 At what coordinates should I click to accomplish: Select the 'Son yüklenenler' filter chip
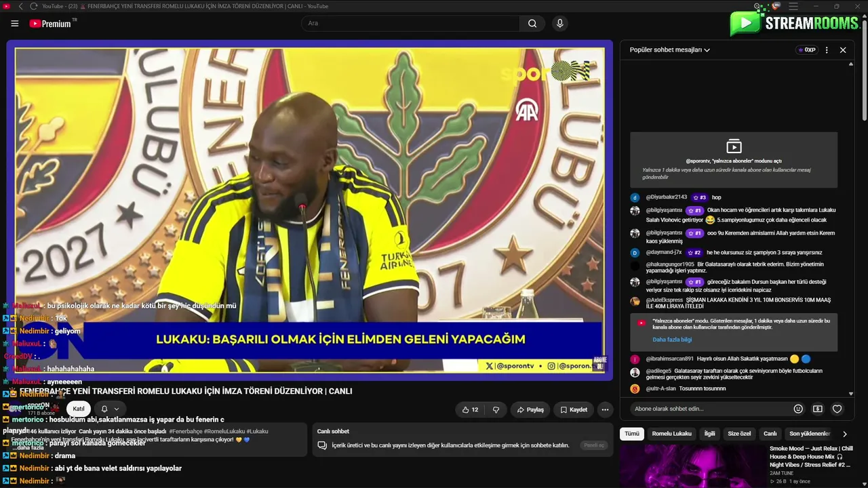pos(810,434)
